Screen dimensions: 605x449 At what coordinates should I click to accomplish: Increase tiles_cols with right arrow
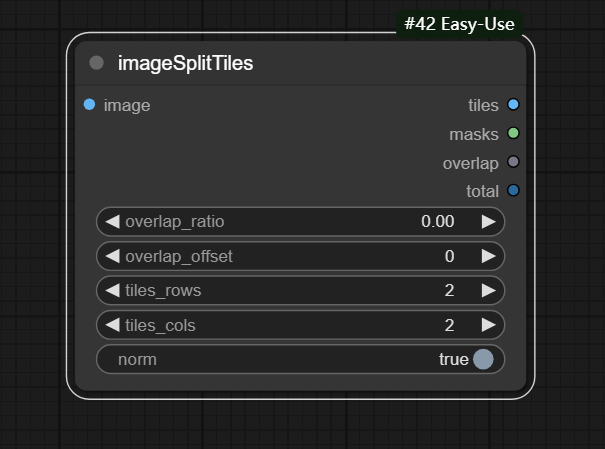pyautogui.click(x=488, y=325)
